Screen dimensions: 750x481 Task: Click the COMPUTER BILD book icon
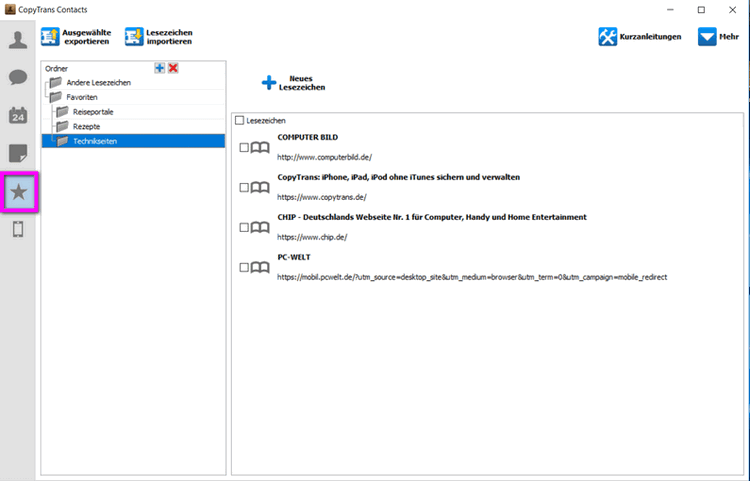click(260, 148)
